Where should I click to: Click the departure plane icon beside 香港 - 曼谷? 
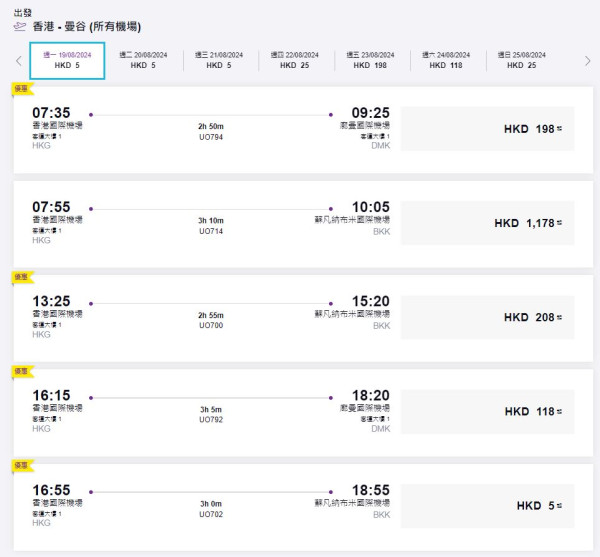[20, 27]
